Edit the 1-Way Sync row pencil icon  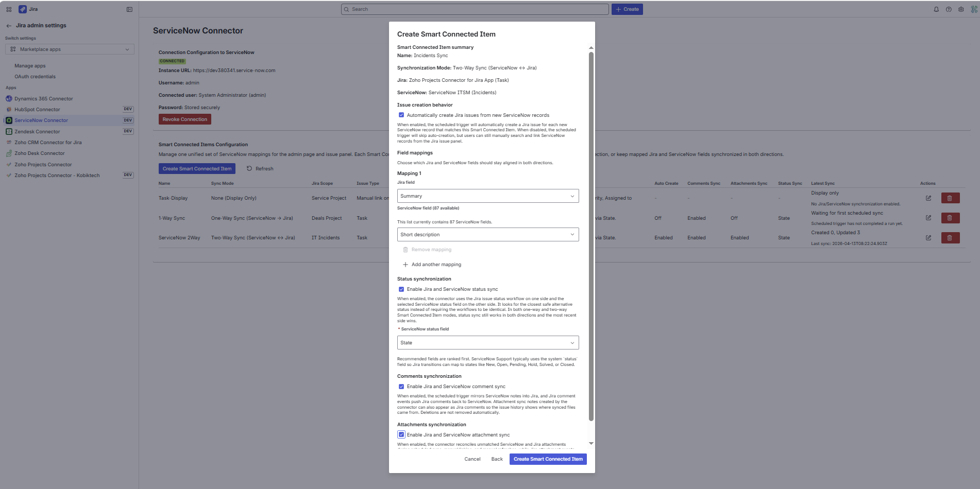928,218
